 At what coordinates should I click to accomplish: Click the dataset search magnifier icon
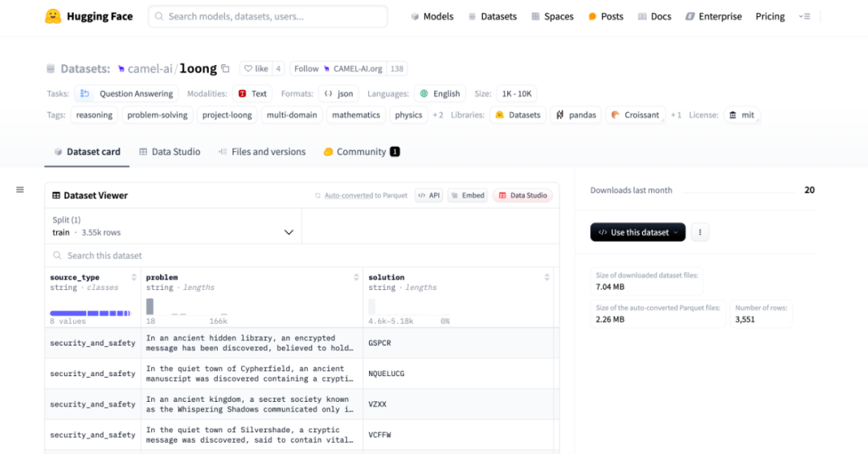(57, 256)
